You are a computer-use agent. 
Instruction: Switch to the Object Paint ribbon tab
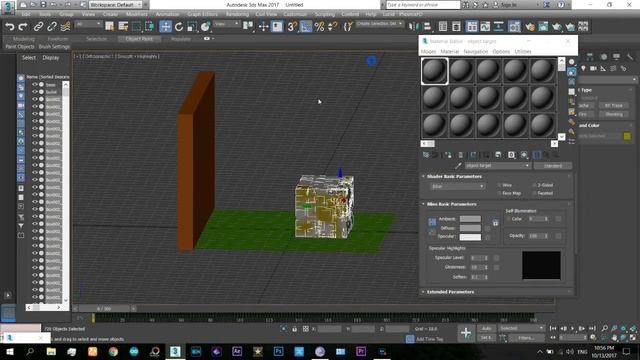pyautogui.click(x=139, y=39)
